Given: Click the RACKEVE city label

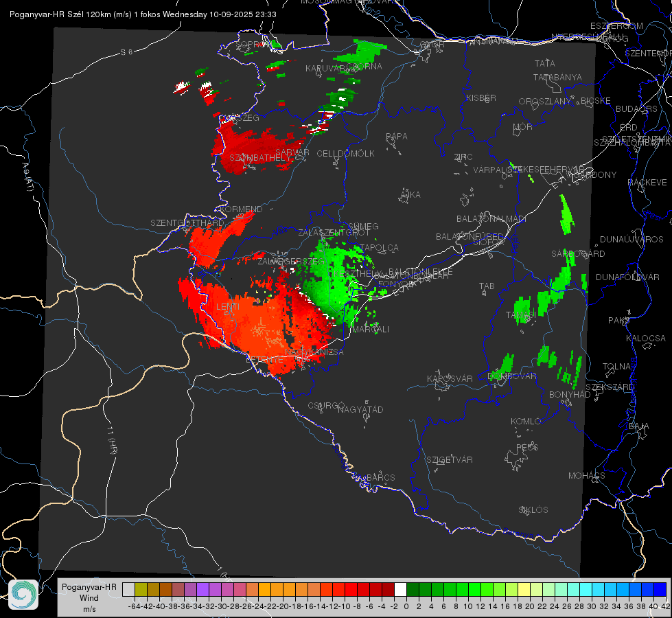Looking at the screenshot, I should [647, 183].
